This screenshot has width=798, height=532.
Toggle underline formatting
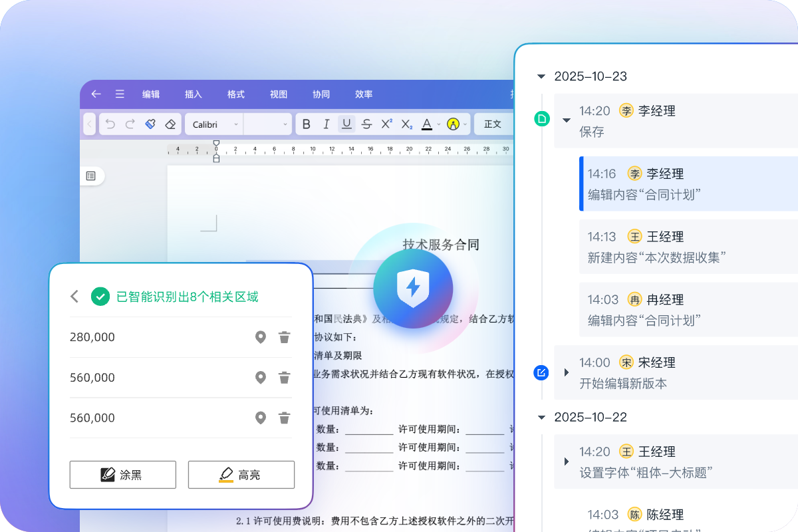click(346, 124)
